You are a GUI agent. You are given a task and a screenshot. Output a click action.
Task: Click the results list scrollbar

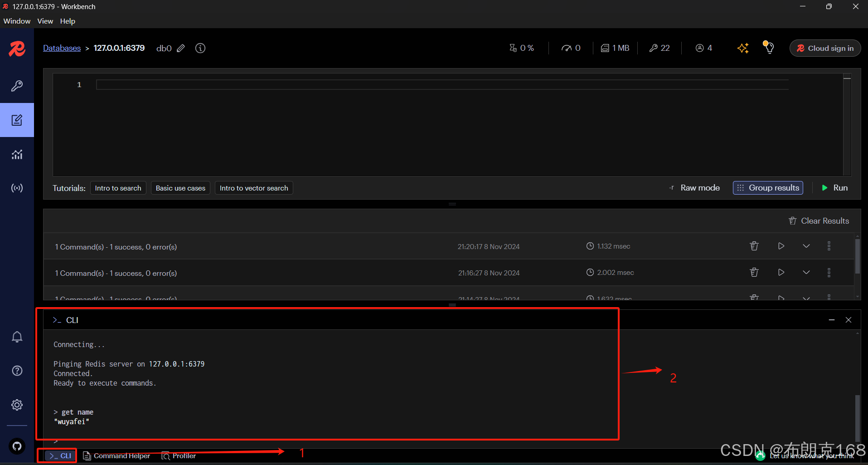click(857, 256)
